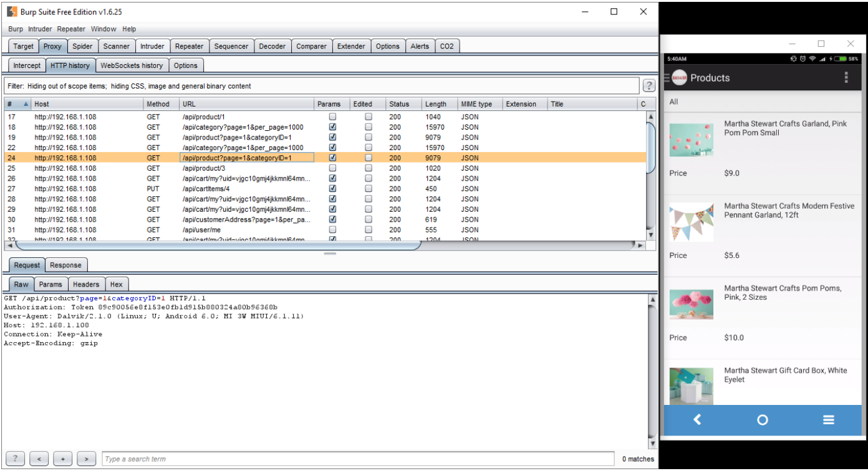Screen dimensions: 868x471
Task: Open the CO2 tab
Action: point(447,46)
